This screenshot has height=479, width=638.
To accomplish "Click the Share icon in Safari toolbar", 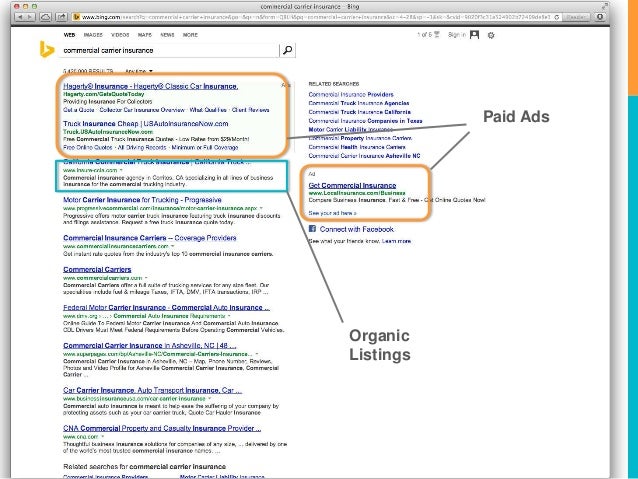I will (x=61, y=17).
